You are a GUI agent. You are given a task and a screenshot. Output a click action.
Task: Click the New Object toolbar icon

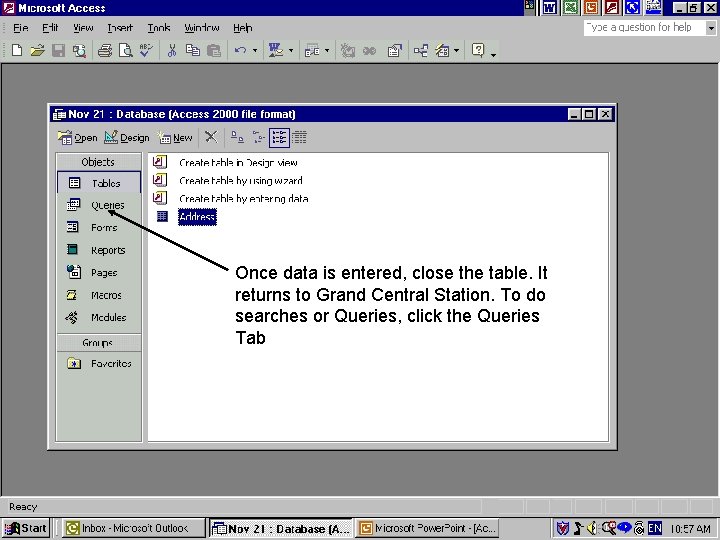point(442,50)
